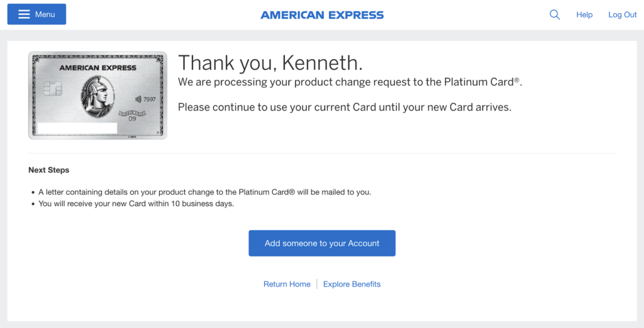Go to Return Home link

[287, 284]
